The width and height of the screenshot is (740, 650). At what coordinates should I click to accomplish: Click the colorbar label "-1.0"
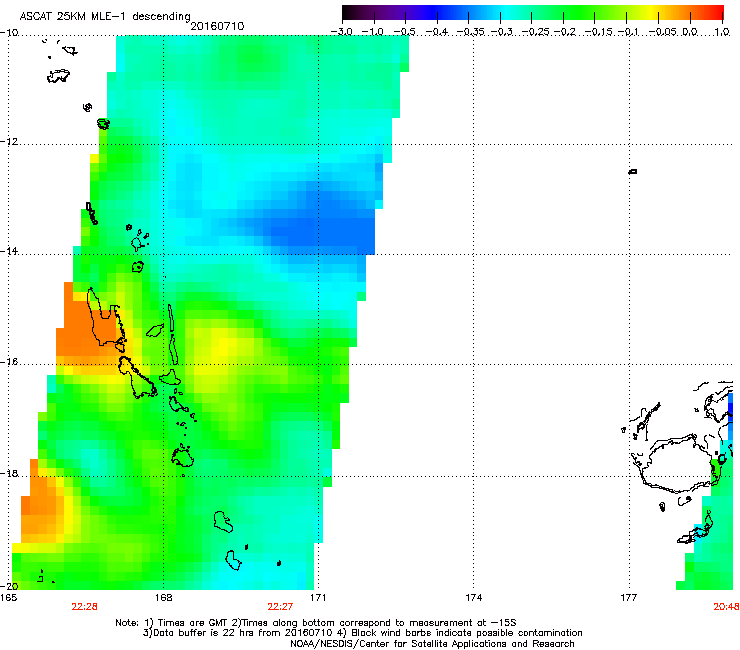click(x=373, y=32)
